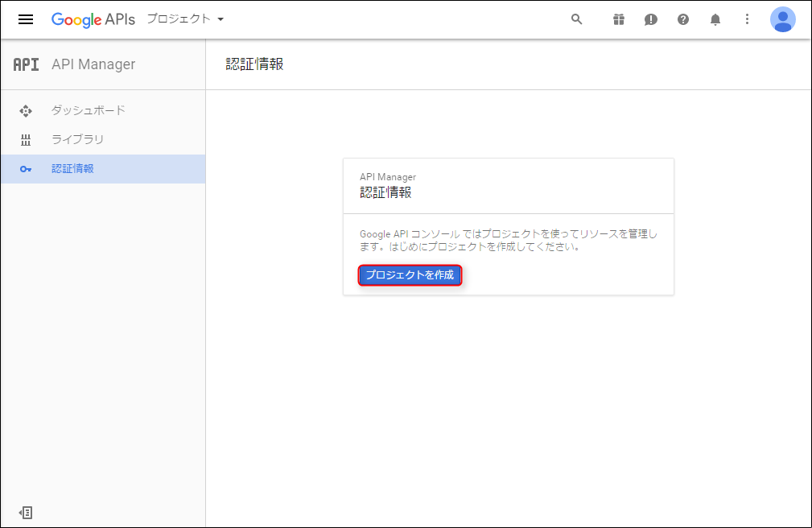812x528 pixels.
Task: Select 認証情報 in the sidebar
Action: point(103,169)
